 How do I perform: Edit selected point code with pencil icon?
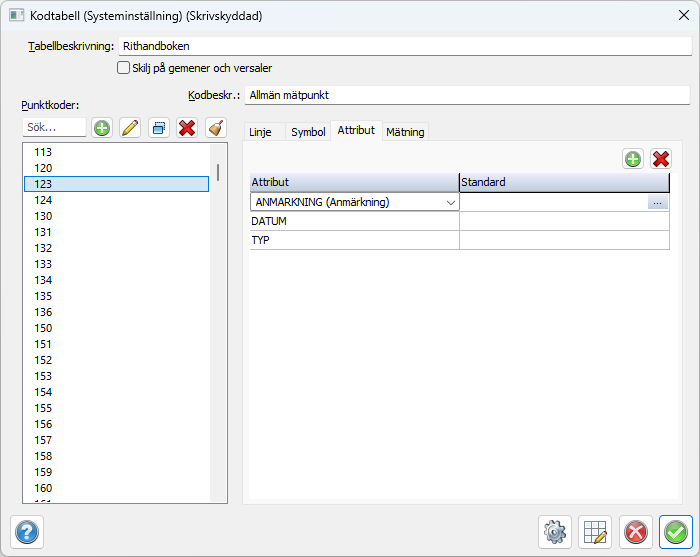point(130,128)
